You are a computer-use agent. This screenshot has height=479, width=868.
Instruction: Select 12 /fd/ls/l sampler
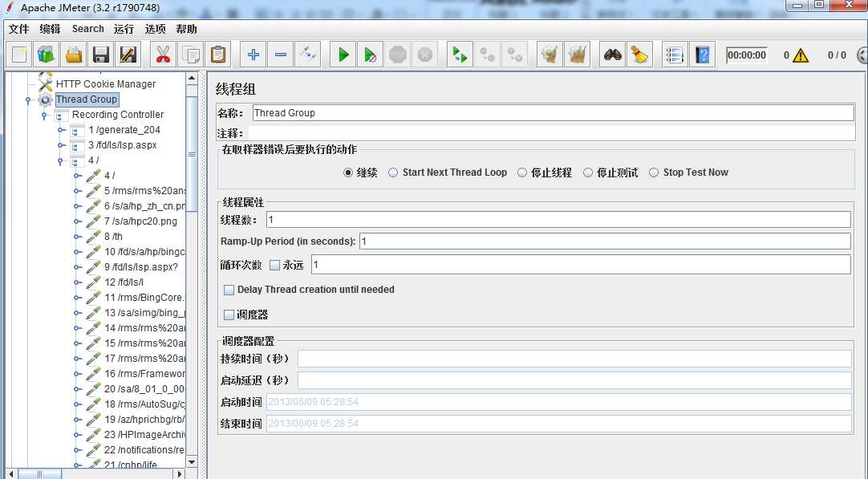point(124,282)
